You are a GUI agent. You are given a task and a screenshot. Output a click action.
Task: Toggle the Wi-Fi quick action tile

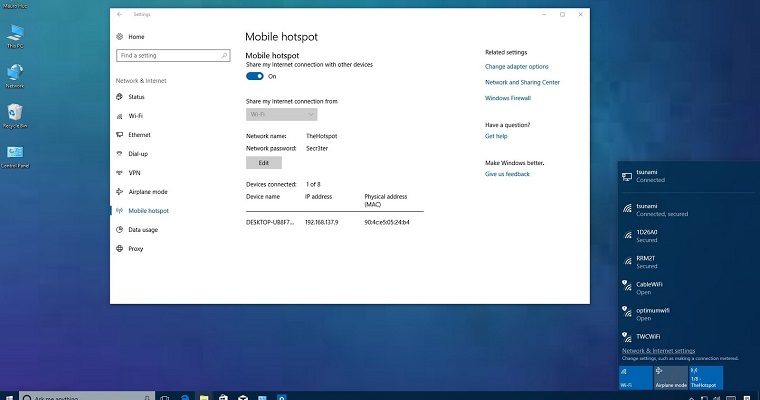click(636, 378)
